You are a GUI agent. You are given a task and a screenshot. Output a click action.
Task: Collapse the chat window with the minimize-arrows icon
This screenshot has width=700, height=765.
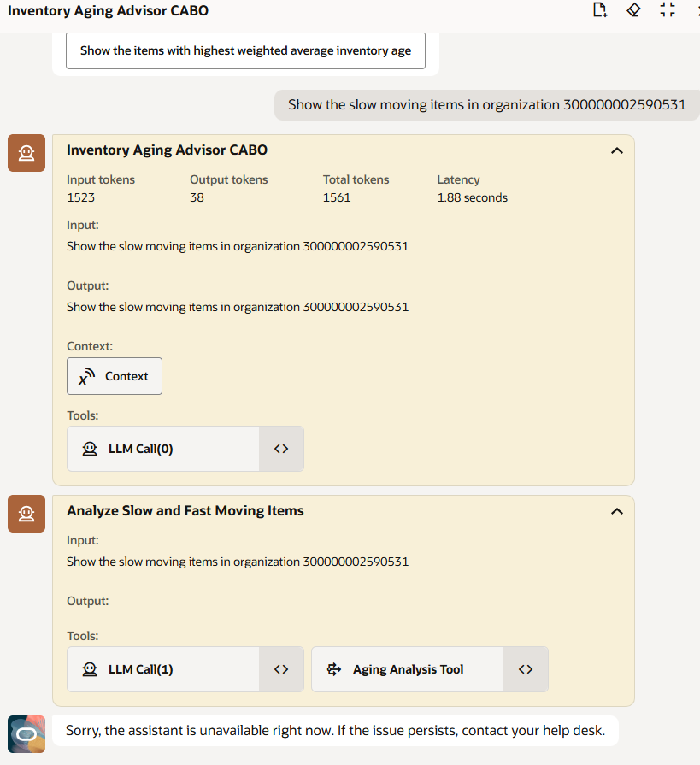point(668,9)
